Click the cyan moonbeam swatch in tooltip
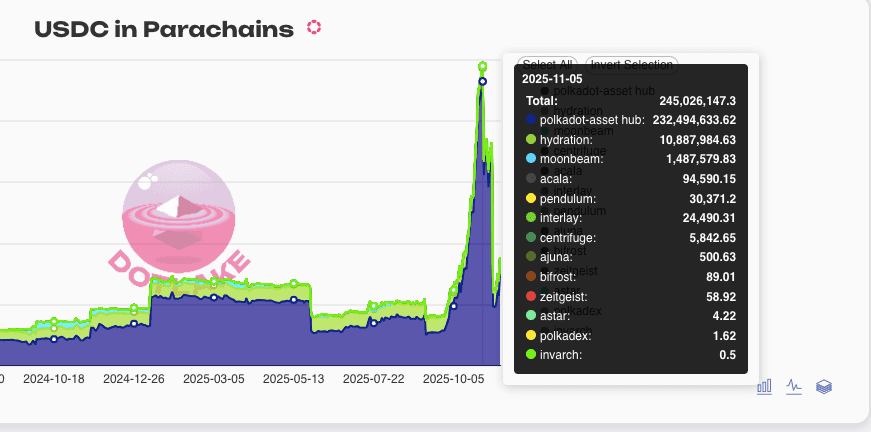 (x=530, y=159)
